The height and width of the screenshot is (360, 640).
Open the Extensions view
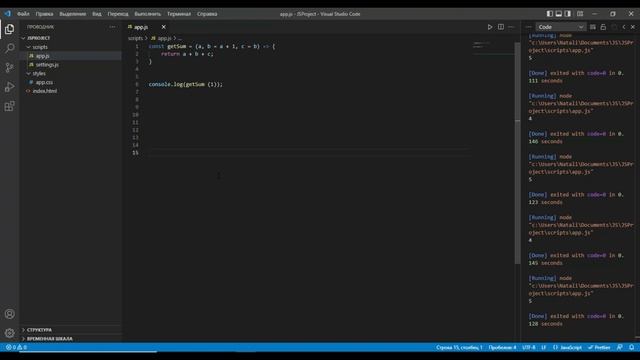[9, 106]
